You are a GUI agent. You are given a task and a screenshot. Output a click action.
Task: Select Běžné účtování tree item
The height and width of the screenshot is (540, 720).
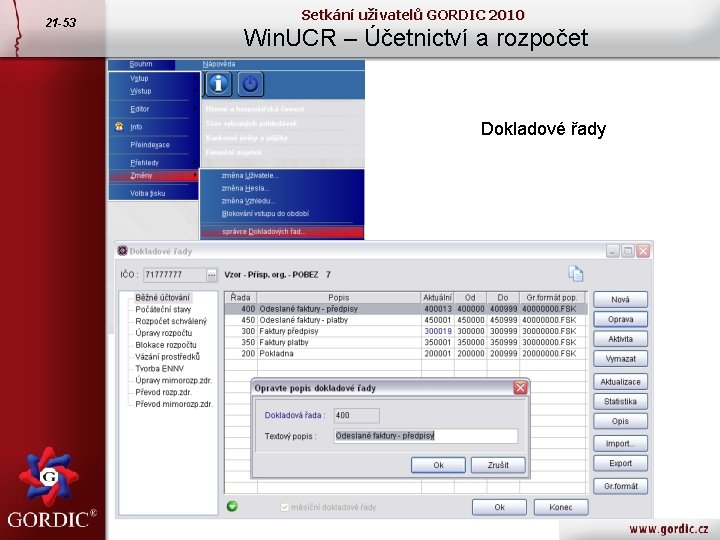pos(162,298)
